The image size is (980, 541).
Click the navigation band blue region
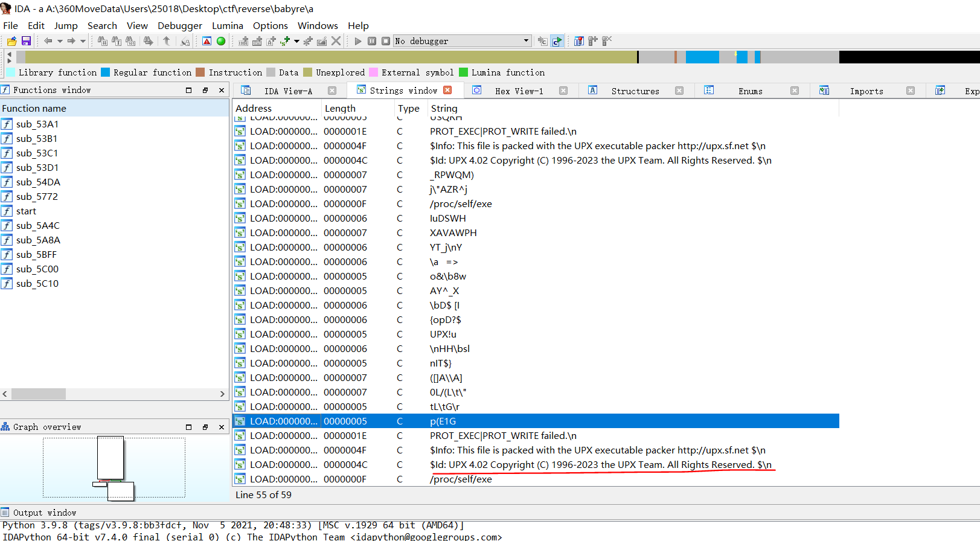tap(702, 57)
